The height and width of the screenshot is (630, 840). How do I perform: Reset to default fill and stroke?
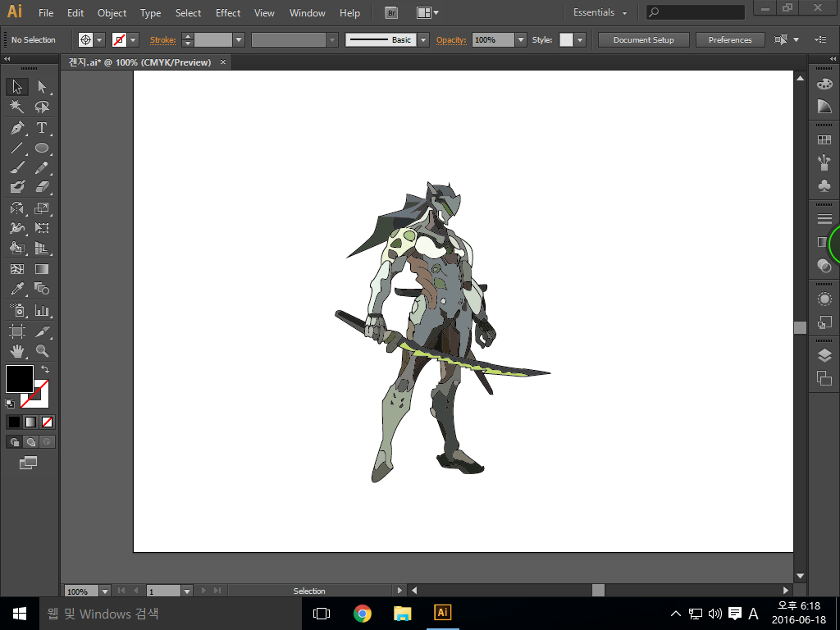point(10,403)
